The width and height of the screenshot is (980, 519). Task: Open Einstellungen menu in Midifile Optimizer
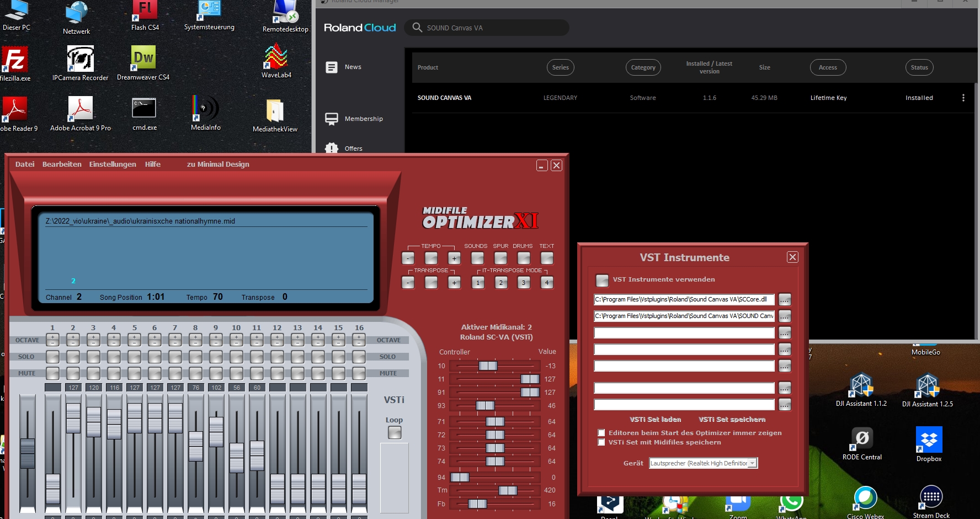pos(113,165)
